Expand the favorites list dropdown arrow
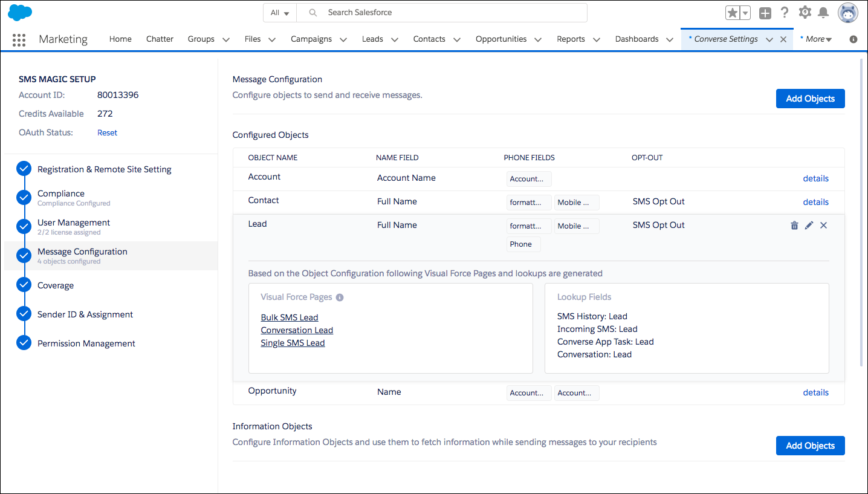Screen dimensions: 868x494 pos(745,13)
